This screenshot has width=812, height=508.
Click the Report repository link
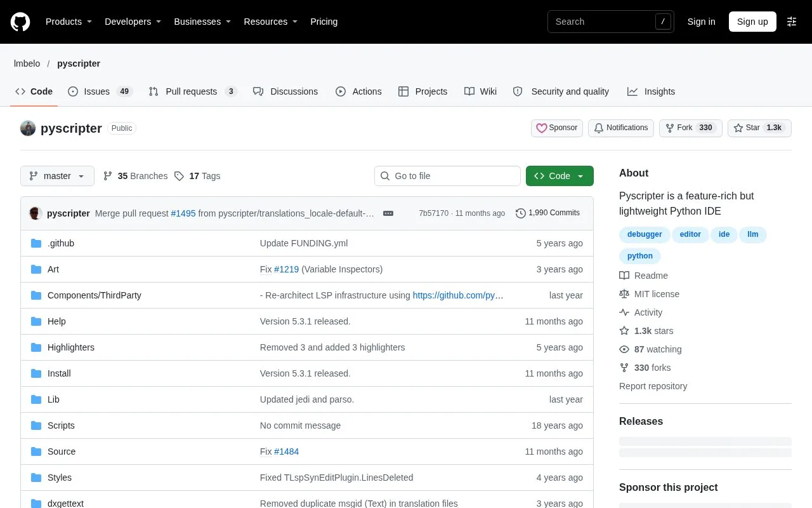[653, 386]
